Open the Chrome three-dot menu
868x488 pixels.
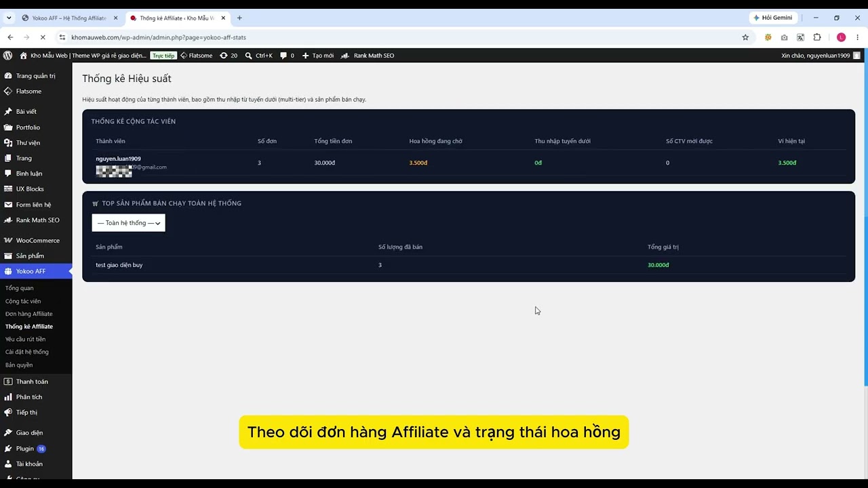tap(859, 37)
